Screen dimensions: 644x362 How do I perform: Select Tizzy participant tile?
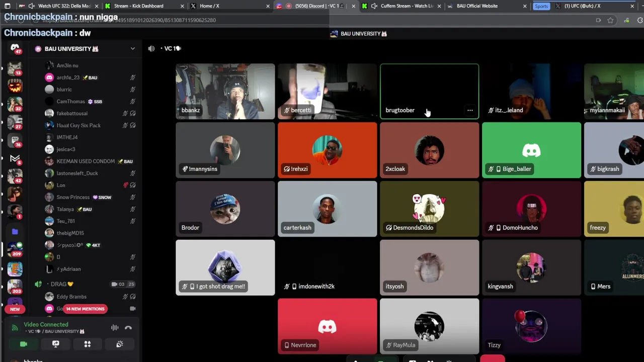pyautogui.click(x=532, y=327)
